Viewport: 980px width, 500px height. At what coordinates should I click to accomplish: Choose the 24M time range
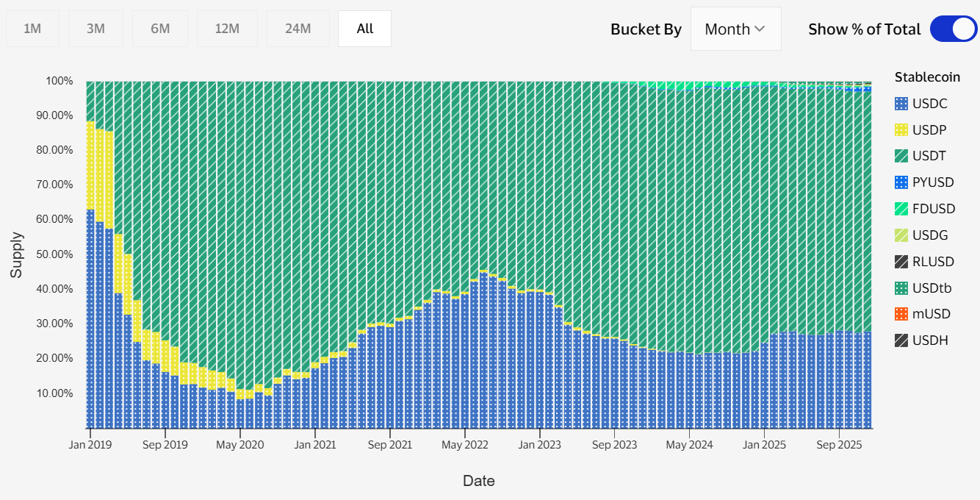(x=298, y=29)
